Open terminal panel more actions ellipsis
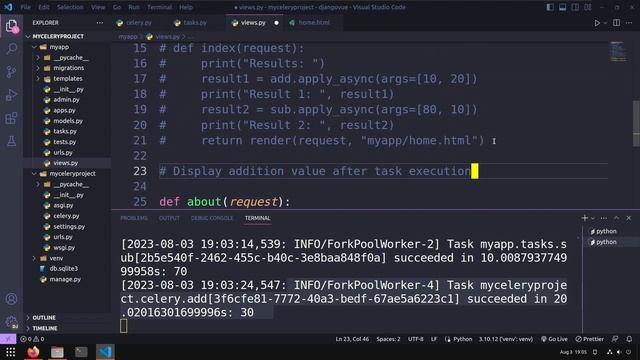The height and width of the screenshot is (360, 640). click(x=604, y=218)
